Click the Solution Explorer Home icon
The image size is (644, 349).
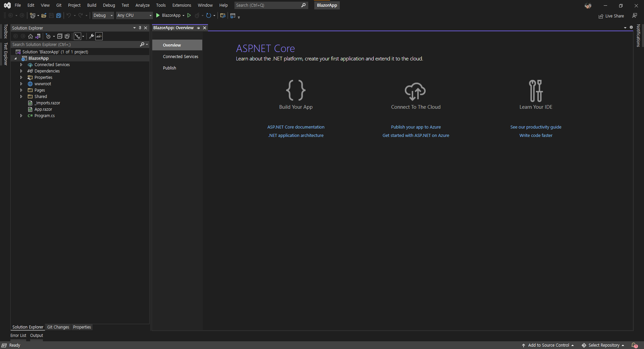tap(31, 36)
